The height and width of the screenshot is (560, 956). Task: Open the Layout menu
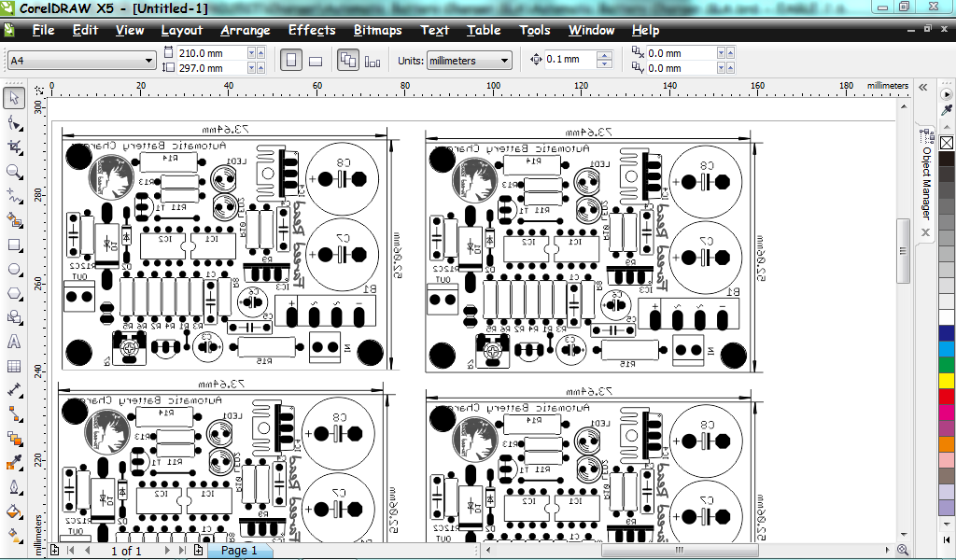(181, 31)
